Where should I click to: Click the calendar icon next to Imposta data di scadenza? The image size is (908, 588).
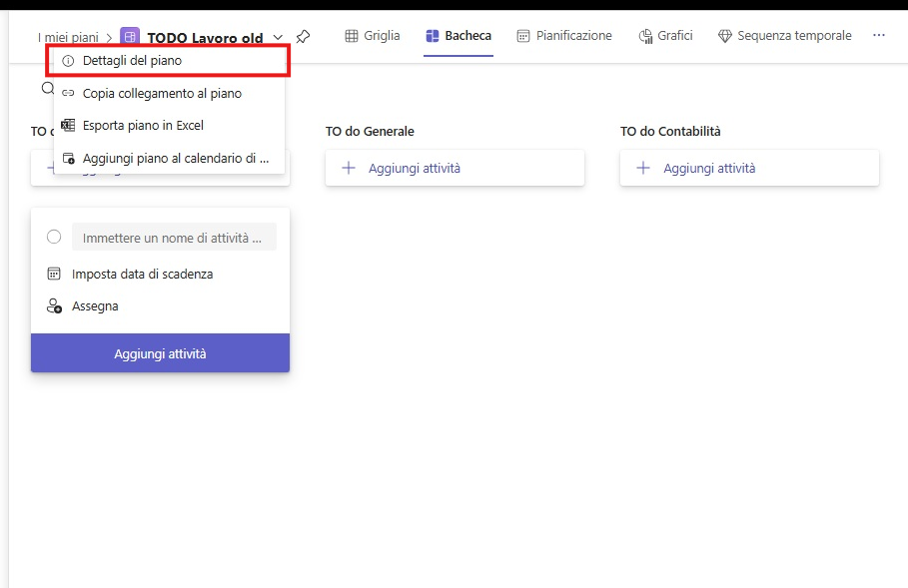54,274
